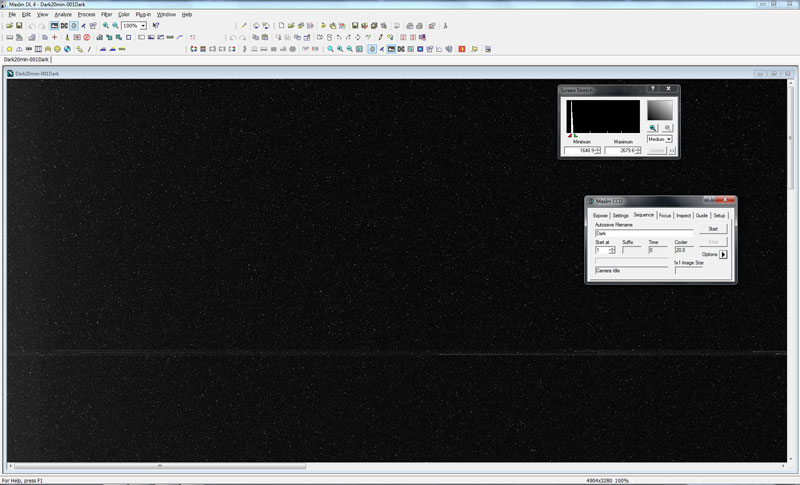Increase the Minimum value spinner
The height and width of the screenshot is (485, 800).
[x=597, y=148]
